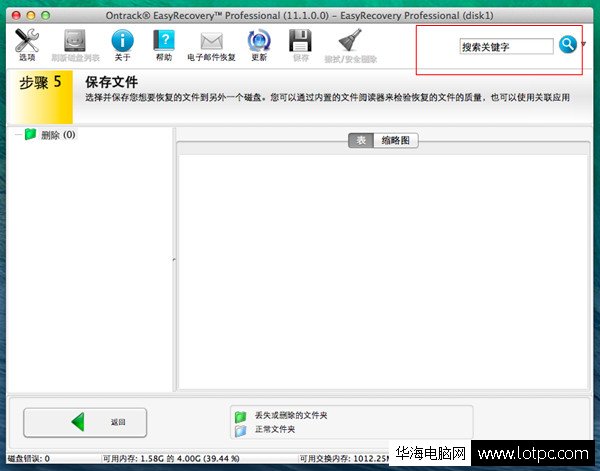Switch to the Thumbnail (缩略图) view tab
This screenshot has width=600, height=471.
pos(396,140)
